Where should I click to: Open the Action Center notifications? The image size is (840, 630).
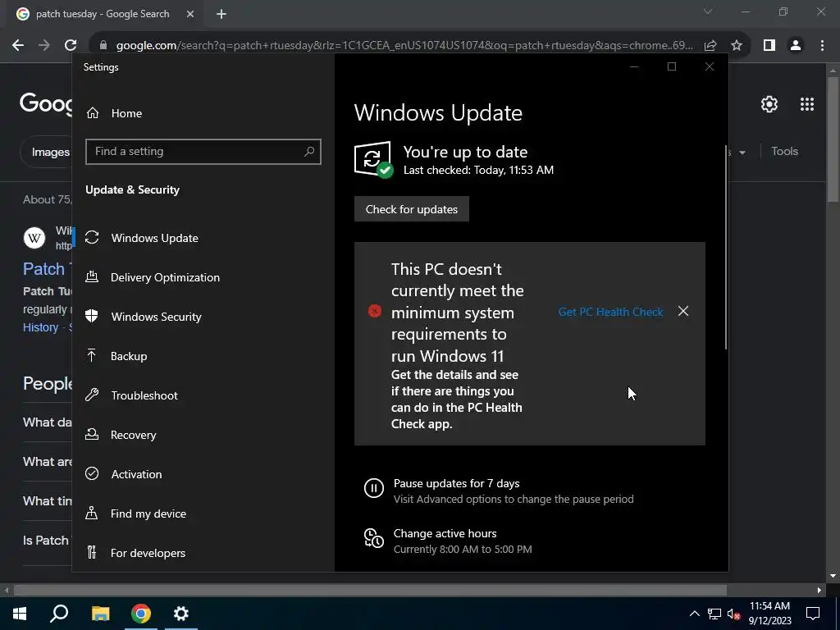(x=813, y=614)
